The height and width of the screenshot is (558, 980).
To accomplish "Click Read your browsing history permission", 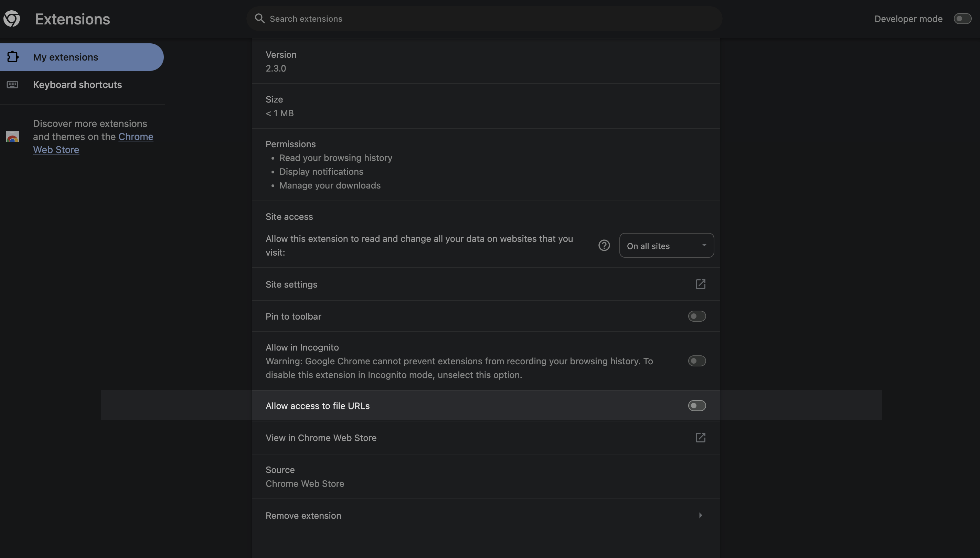I will [336, 158].
